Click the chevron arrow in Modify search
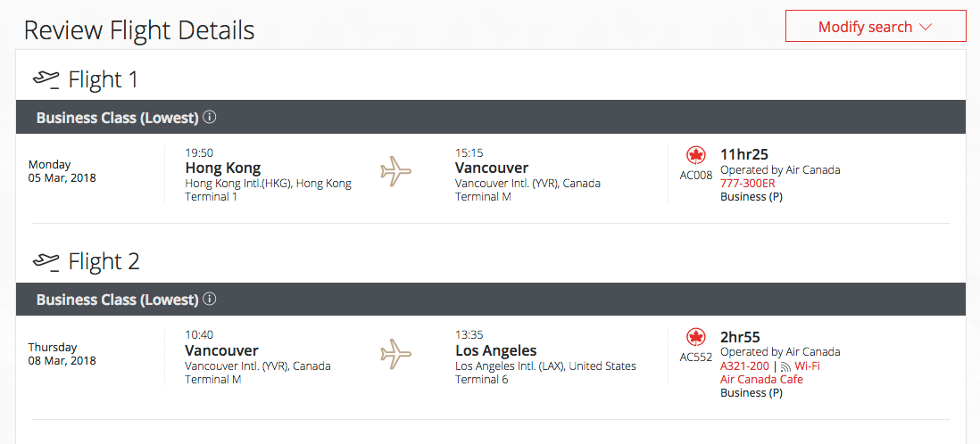 pos(926,28)
